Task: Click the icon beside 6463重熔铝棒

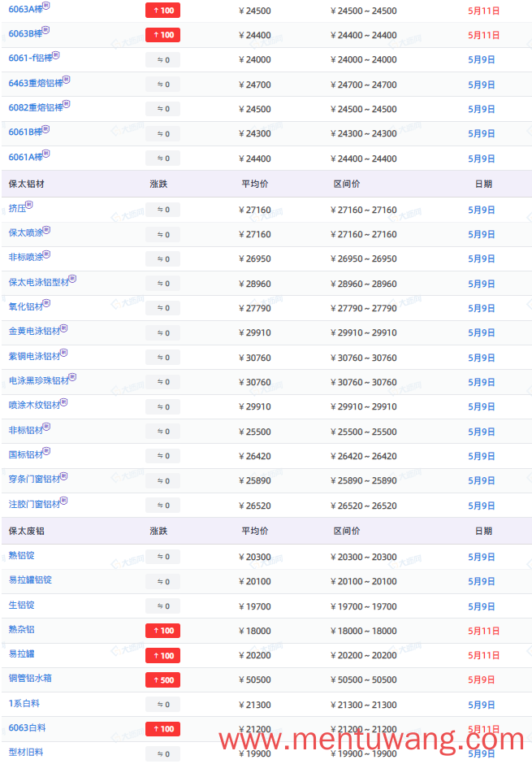Action: tap(67, 80)
